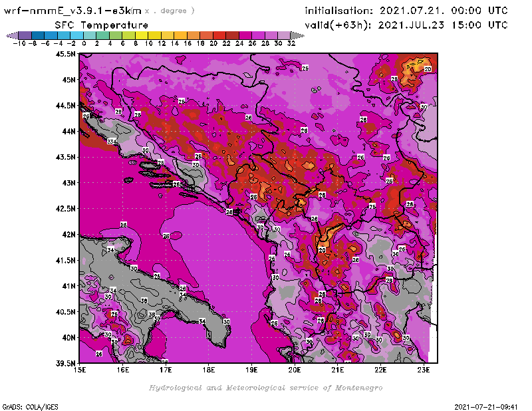Click the '41N' latitude label

(68, 286)
